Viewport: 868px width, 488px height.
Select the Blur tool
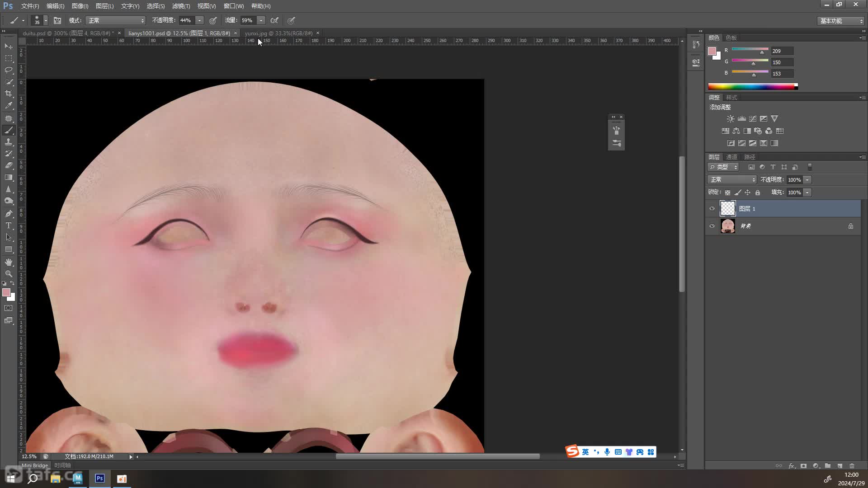click(9, 189)
